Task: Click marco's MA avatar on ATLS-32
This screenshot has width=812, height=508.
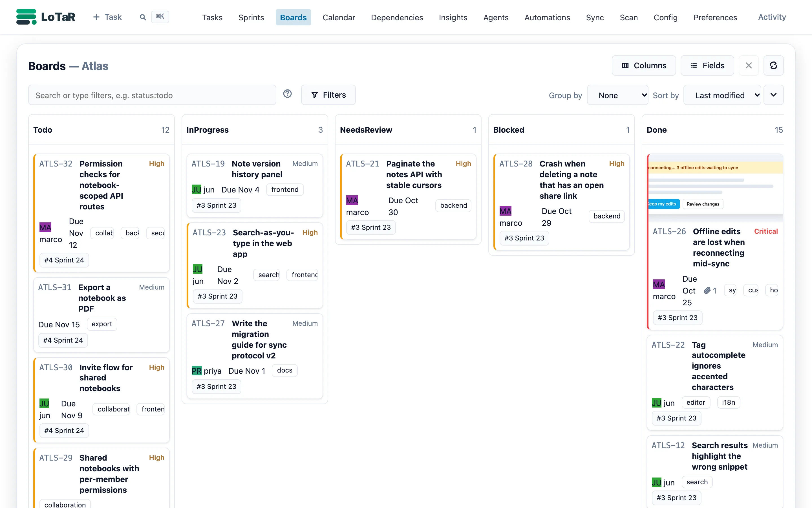Action: tap(45, 227)
